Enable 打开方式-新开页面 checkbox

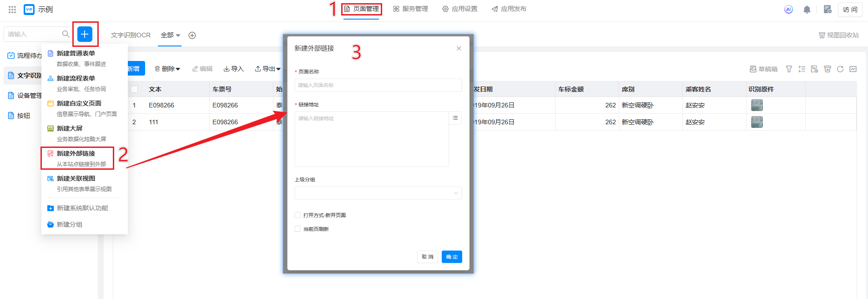[298, 215]
